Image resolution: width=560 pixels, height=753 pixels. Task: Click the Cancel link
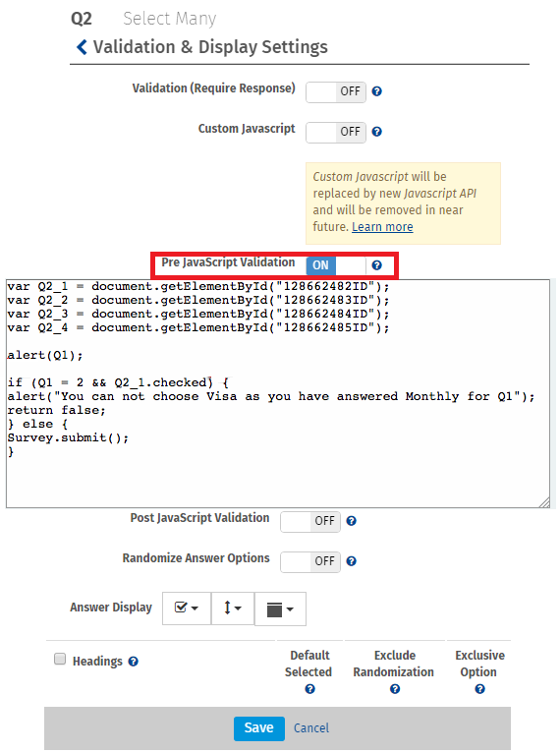point(311,728)
